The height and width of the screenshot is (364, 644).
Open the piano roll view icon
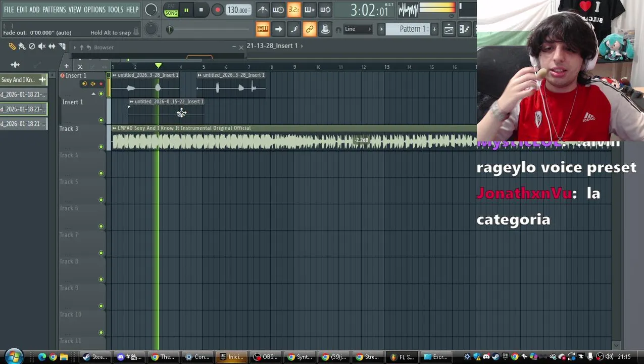tap(464, 29)
